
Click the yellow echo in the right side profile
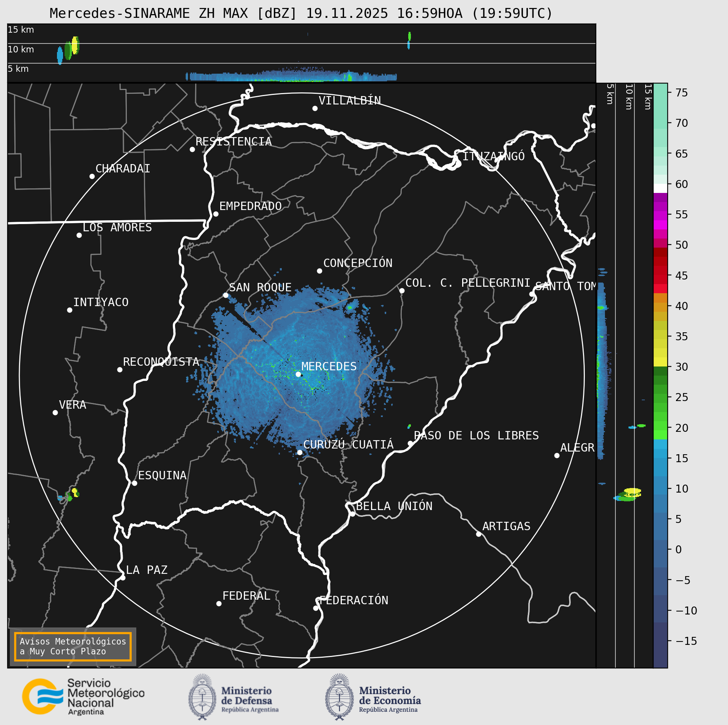point(633,492)
